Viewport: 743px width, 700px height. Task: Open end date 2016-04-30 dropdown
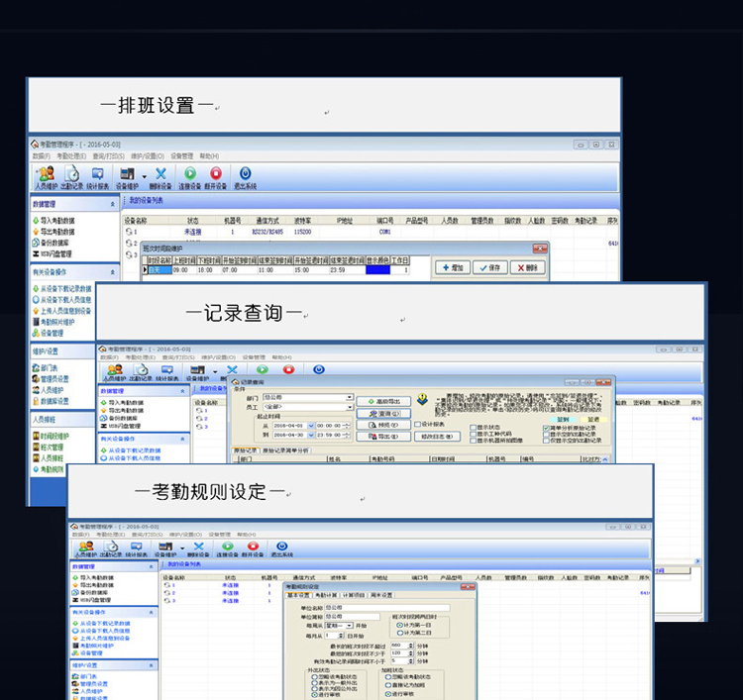pyautogui.click(x=311, y=435)
